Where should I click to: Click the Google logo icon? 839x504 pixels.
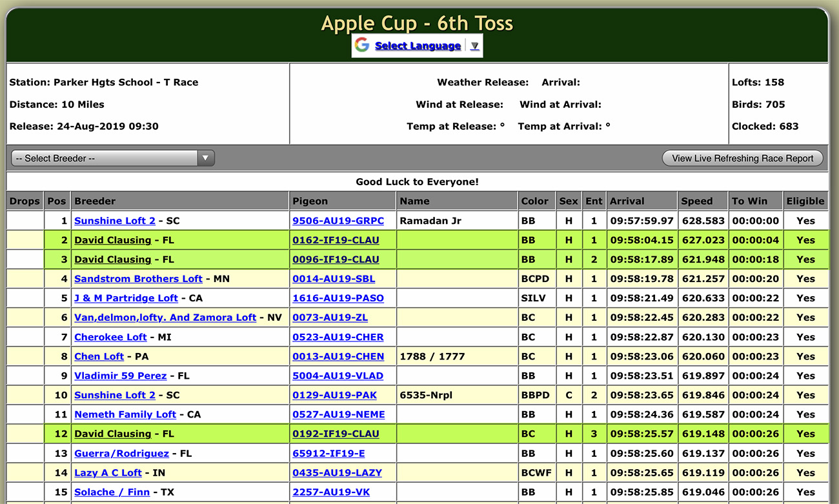pyautogui.click(x=362, y=45)
